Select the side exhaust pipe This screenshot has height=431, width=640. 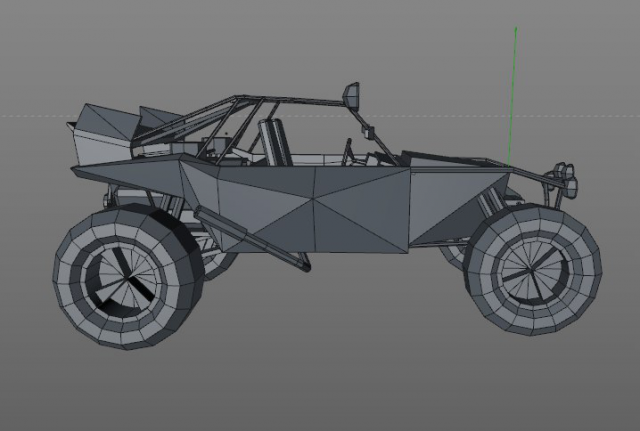[x=252, y=239]
